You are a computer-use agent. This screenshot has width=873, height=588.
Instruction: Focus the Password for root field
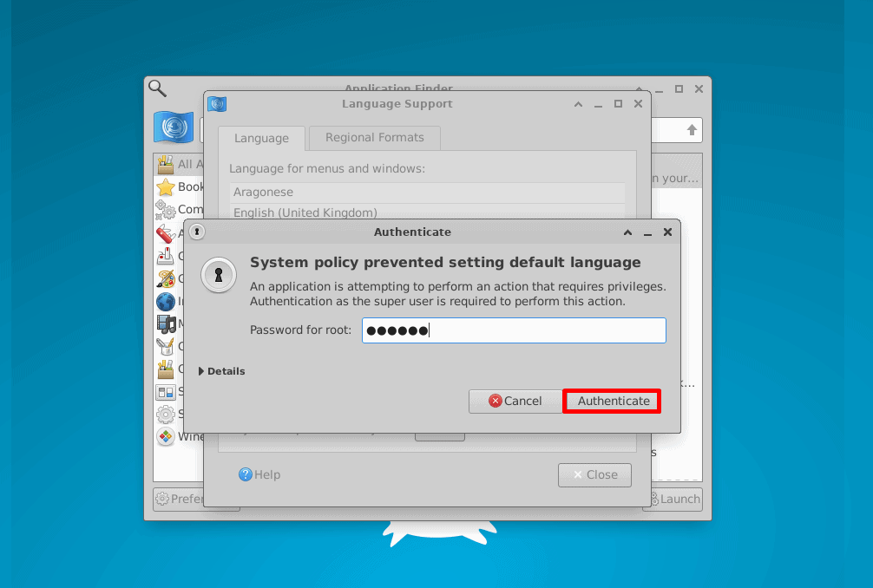click(x=514, y=330)
